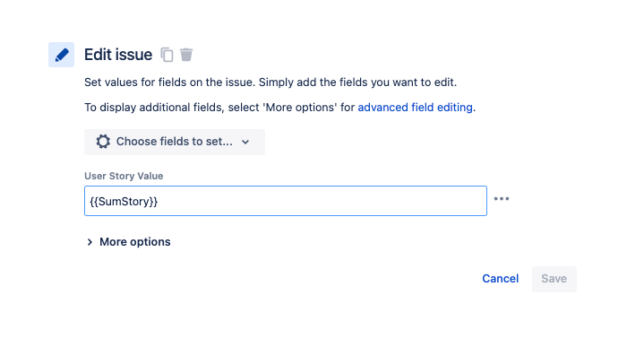This screenshot has width=644, height=347.
Task: Save the Edit issue configuration
Action: pos(554,279)
